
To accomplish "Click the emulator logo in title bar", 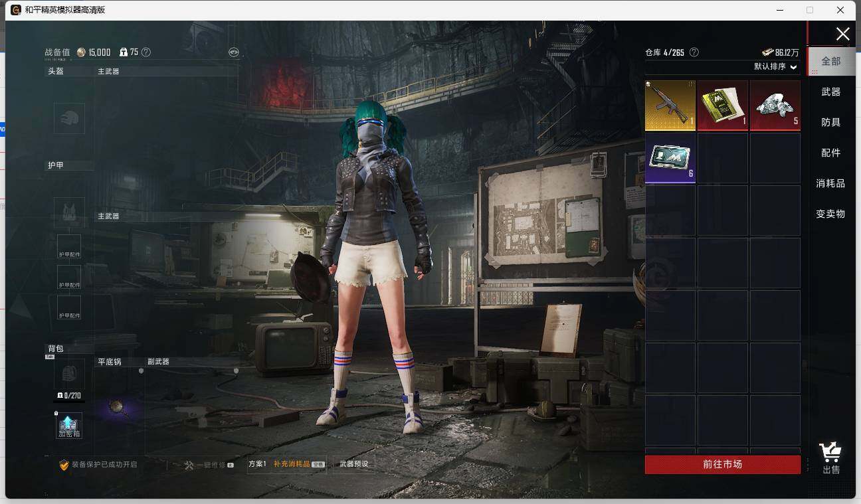I will [x=16, y=10].
